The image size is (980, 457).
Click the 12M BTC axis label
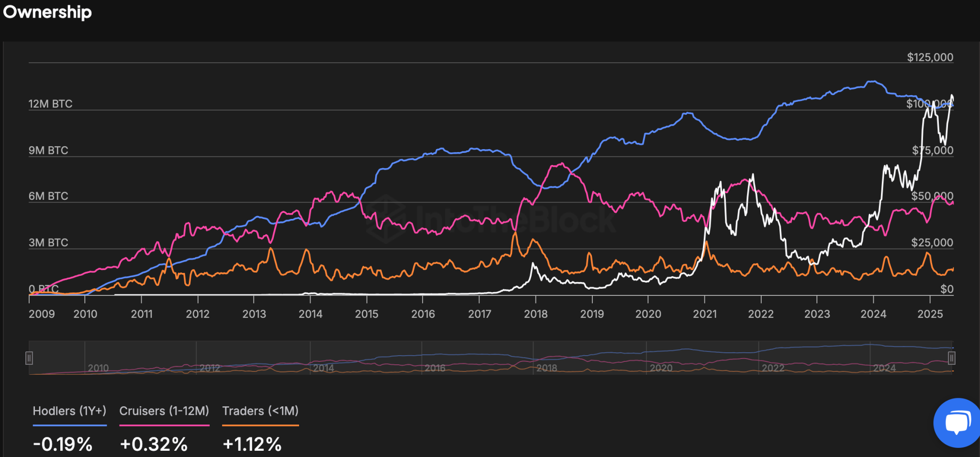(x=50, y=104)
